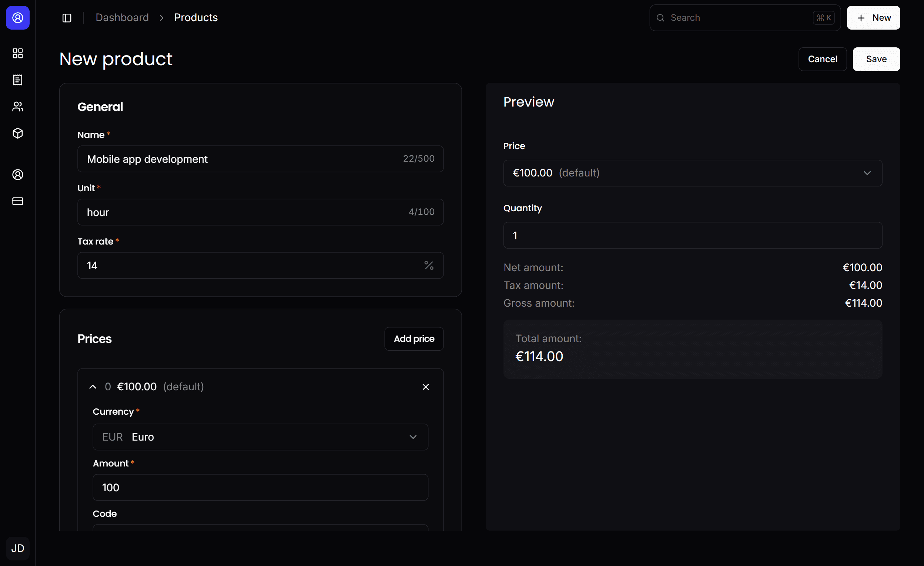Click the JD avatar at sidebar bottom
Screen dimensions: 924x566
tap(18, 548)
